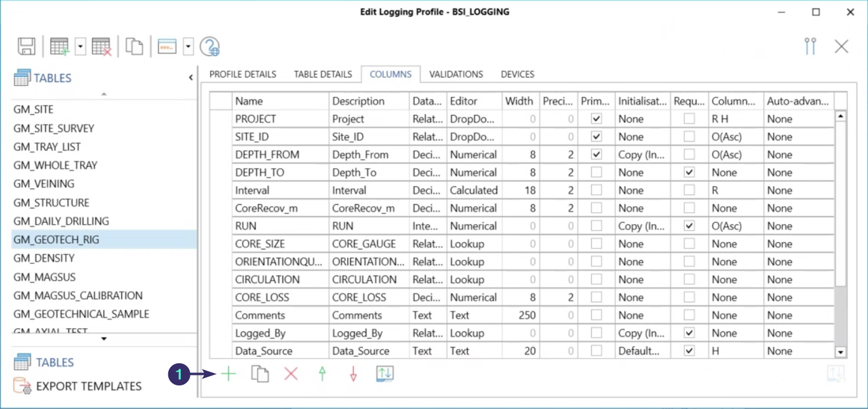Save the logging profile
This screenshot has height=409, width=868.
tap(25, 46)
